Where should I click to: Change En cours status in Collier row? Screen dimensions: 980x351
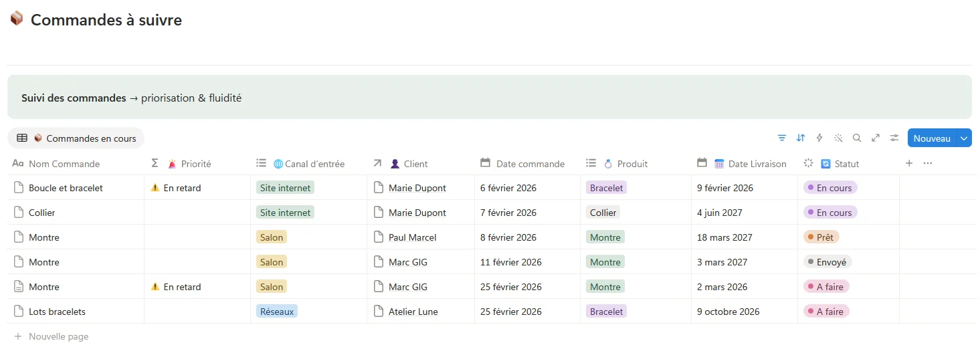[x=830, y=213]
